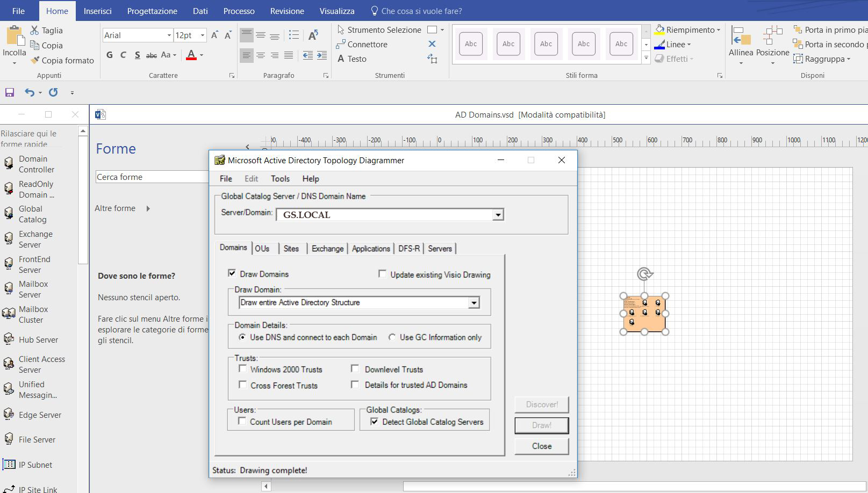Select the orange domain shape on canvas
The image size is (868, 493).
(x=644, y=314)
